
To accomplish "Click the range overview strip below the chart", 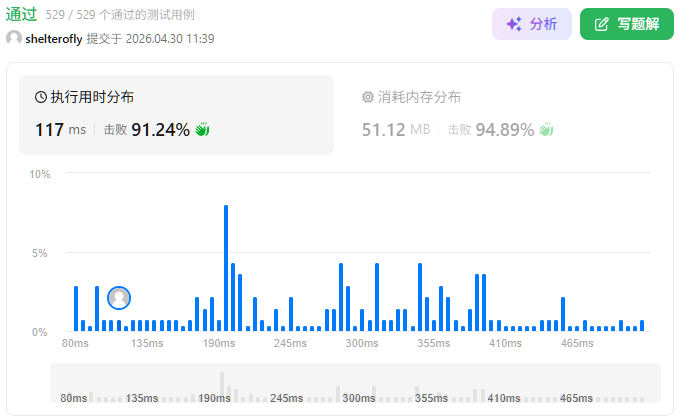I will 355,384.
